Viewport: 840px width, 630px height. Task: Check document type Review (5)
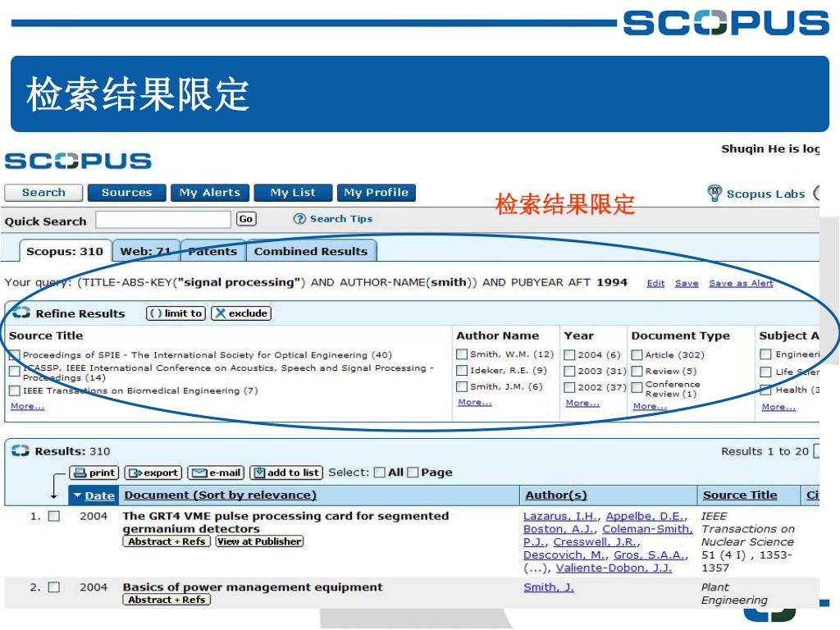[x=637, y=371]
